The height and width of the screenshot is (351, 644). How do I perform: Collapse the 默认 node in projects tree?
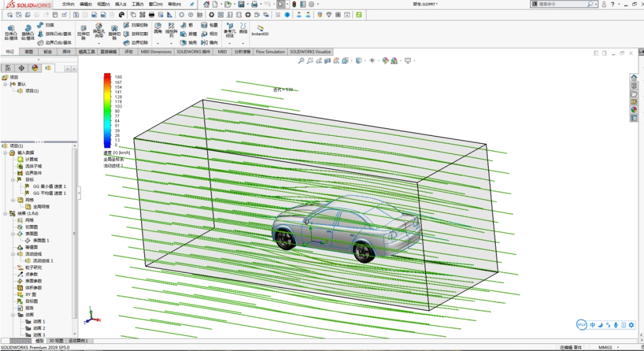pyautogui.click(x=5, y=84)
